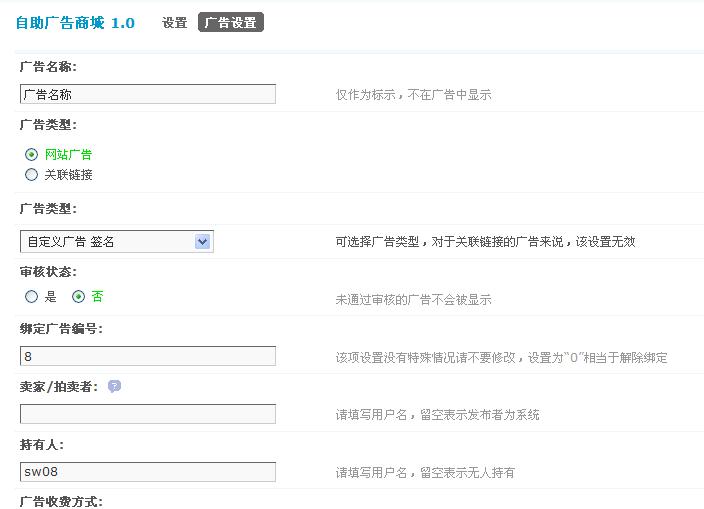Viewport: 704px width, 509px height.
Task: Click the 广告名称 heading label
Action: [48, 67]
